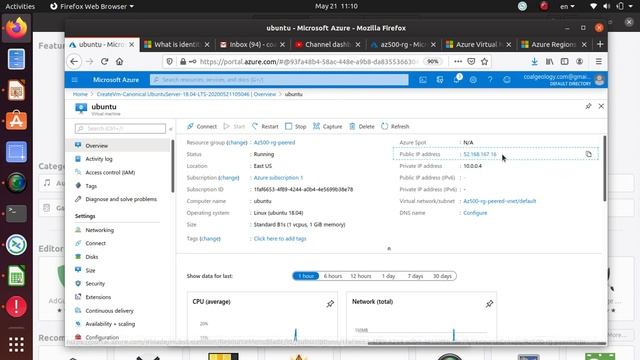Open new Firefox tab
Viewport: 640px width, 360px height.
click(600, 44)
